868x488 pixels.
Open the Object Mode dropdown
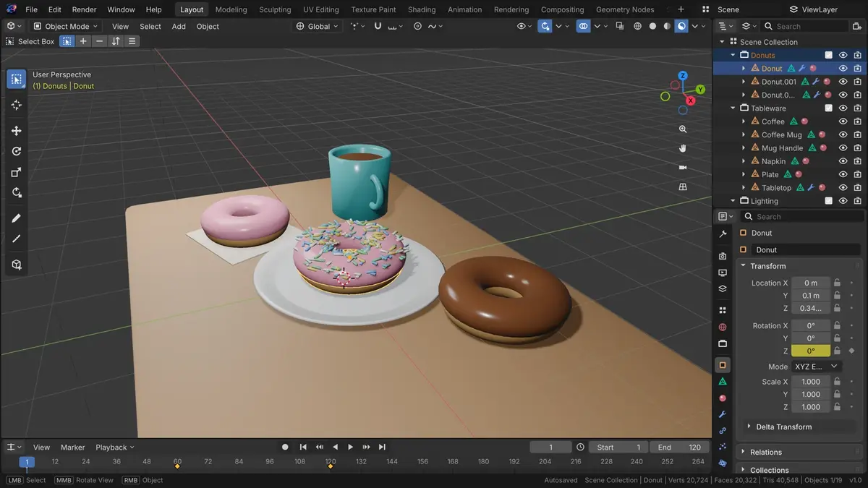pos(66,26)
